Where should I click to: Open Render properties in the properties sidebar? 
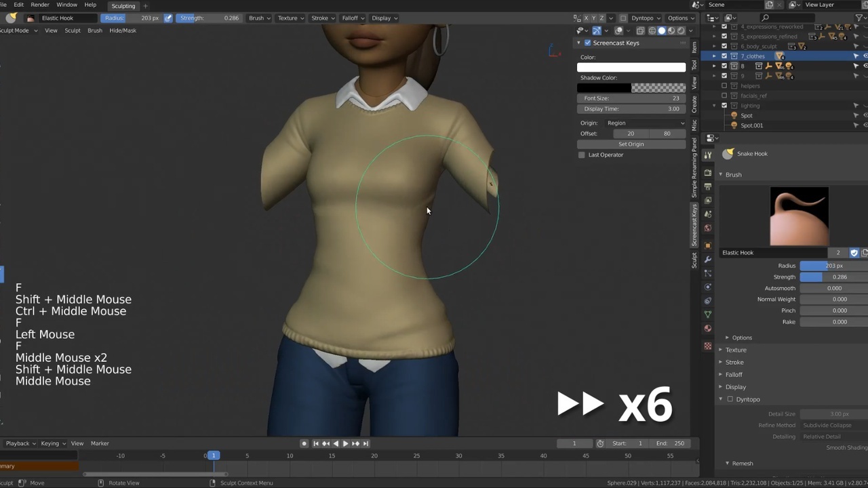pyautogui.click(x=708, y=171)
